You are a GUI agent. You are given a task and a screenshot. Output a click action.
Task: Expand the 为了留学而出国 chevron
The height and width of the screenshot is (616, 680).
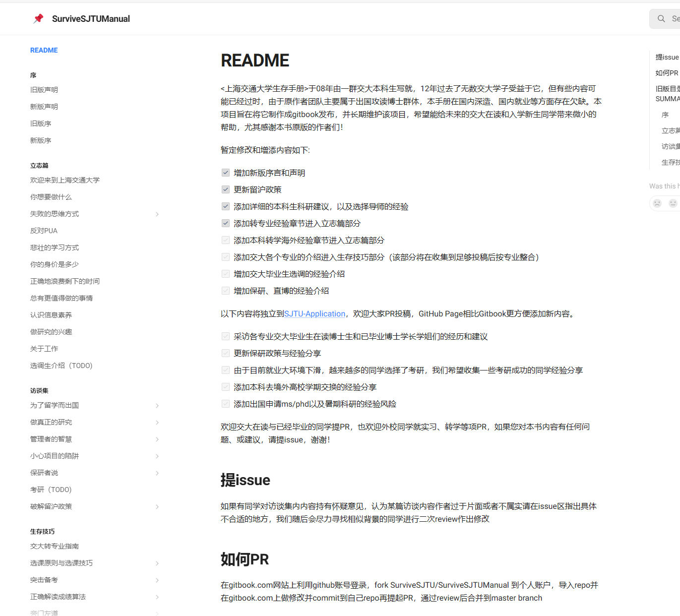pyautogui.click(x=157, y=406)
